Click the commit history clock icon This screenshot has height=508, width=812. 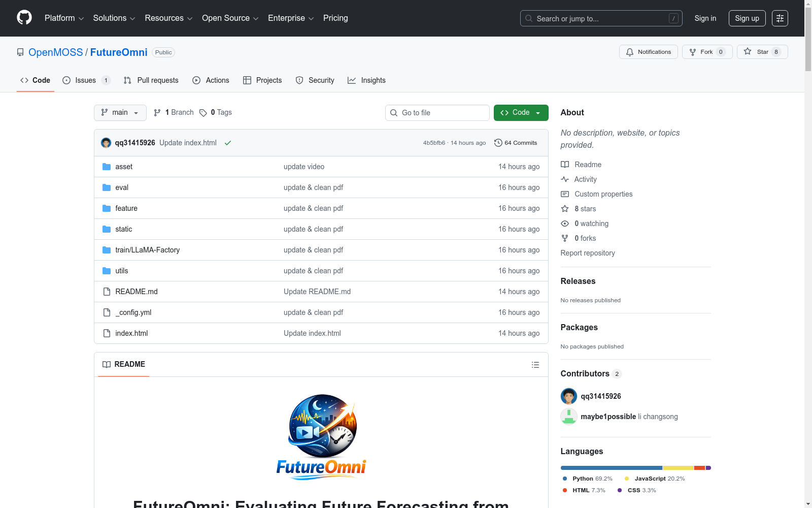pos(498,143)
